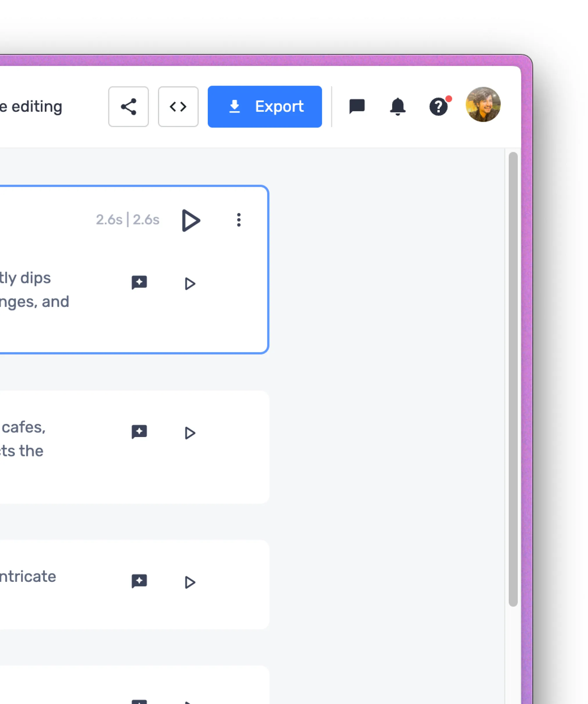588x704 pixels.
Task: Click the blue Export button
Action: click(265, 106)
